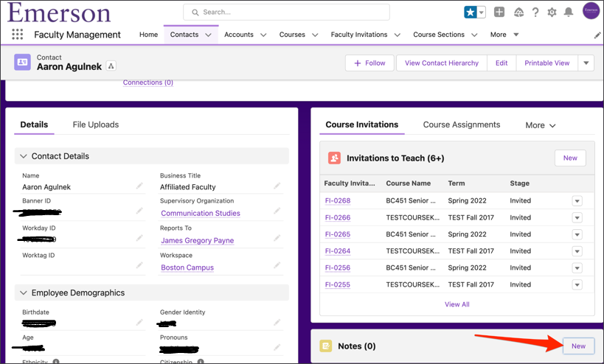Edit the Reports To pencil icon
604x364 pixels.
(277, 238)
